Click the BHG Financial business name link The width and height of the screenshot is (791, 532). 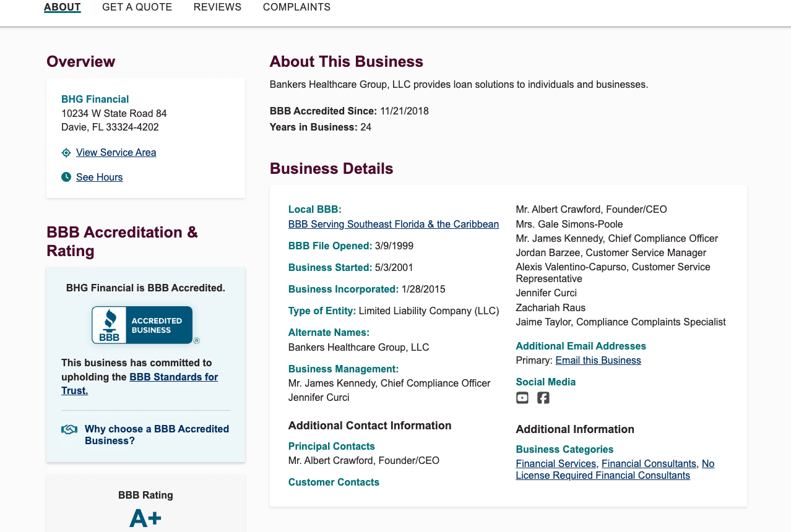[95, 99]
